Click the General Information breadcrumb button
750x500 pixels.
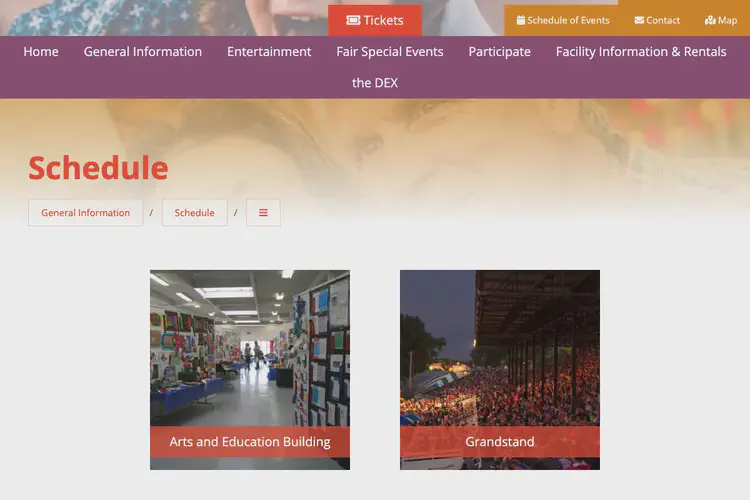click(86, 213)
